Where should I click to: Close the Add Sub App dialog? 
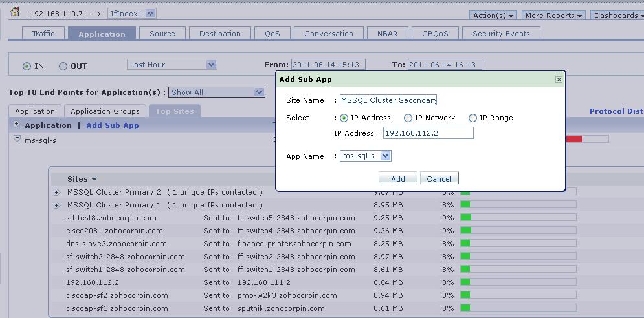coord(559,79)
